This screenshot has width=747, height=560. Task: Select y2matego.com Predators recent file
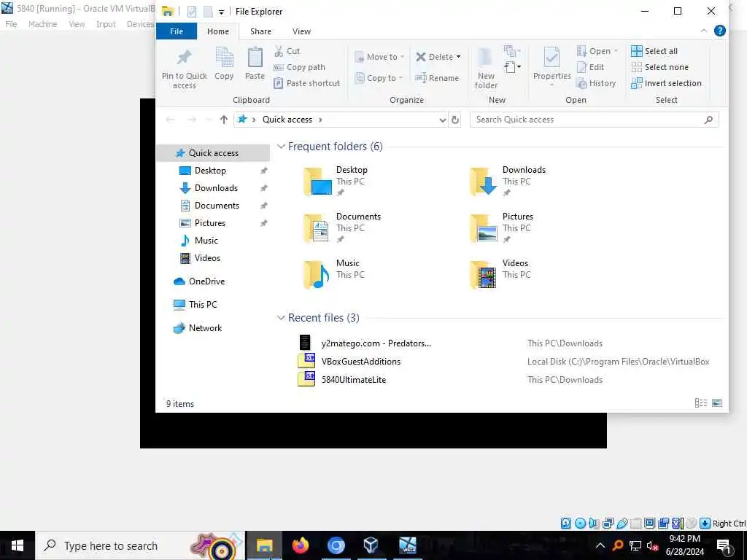pyautogui.click(x=376, y=343)
